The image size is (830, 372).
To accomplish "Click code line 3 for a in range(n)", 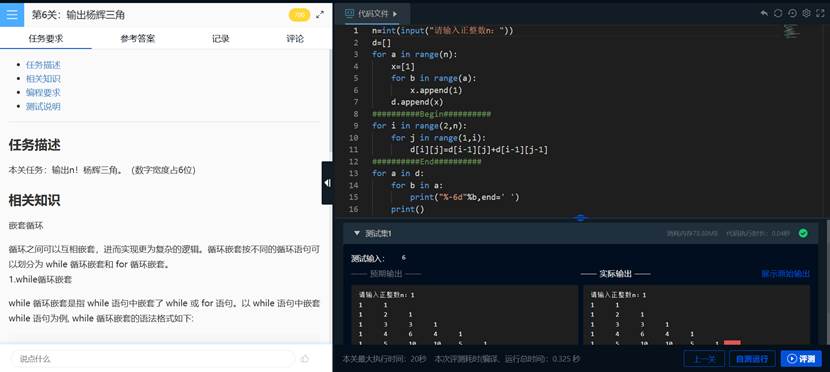I will pyautogui.click(x=414, y=55).
